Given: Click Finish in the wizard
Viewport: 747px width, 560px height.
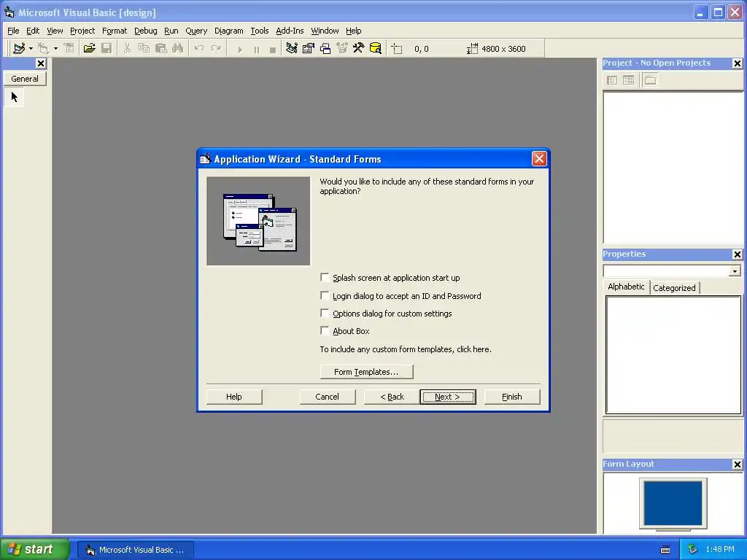Looking at the screenshot, I should [512, 397].
